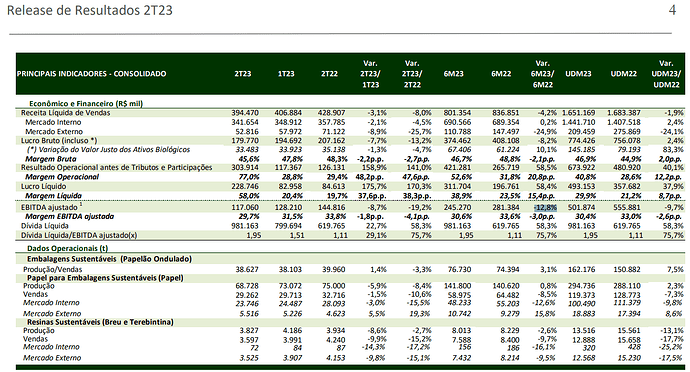
Task: Select the Dados Operacionais (t) section heading
Action: pyautogui.click(x=67, y=248)
